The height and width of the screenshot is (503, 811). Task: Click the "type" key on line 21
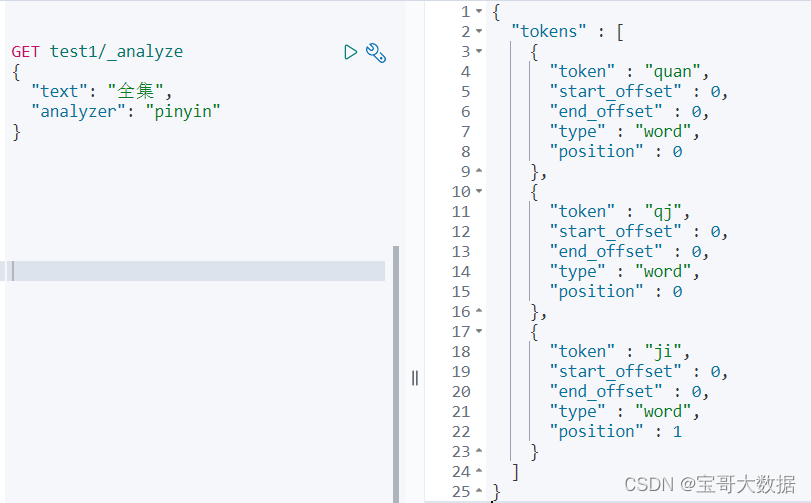[x=577, y=412]
